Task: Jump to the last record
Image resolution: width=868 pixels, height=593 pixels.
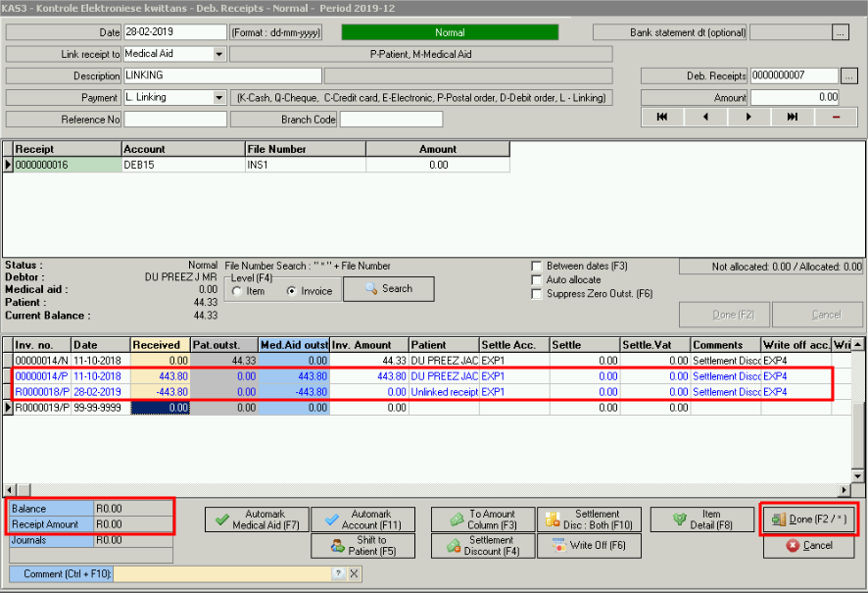Action: click(792, 117)
